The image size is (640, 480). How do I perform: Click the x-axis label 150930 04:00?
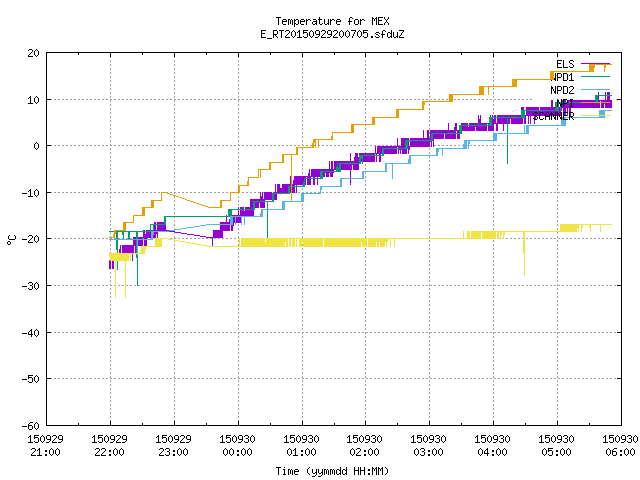pyautogui.click(x=492, y=446)
